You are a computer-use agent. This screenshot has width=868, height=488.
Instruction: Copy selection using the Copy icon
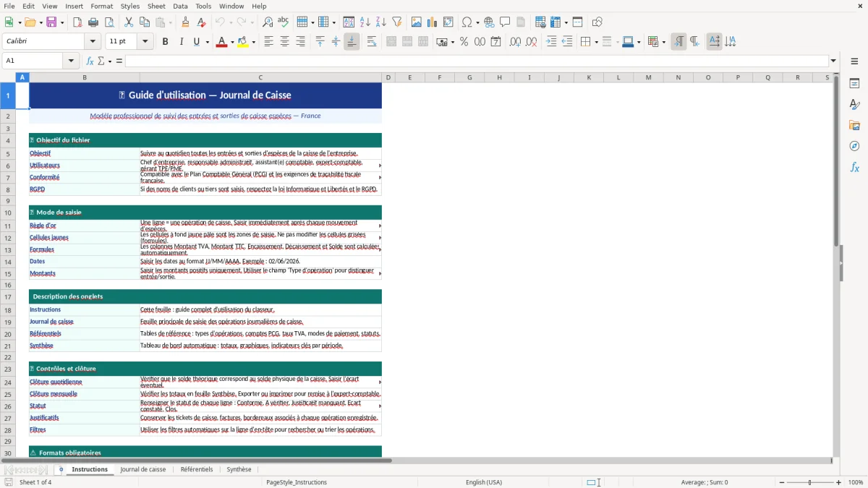click(144, 22)
